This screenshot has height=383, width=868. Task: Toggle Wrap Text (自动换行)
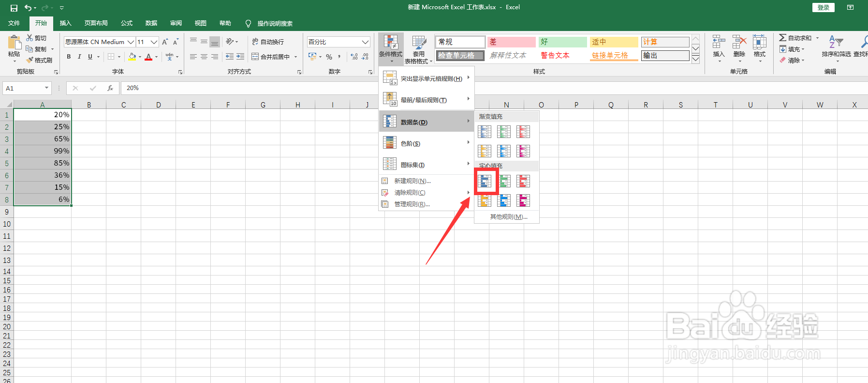[x=268, y=42]
